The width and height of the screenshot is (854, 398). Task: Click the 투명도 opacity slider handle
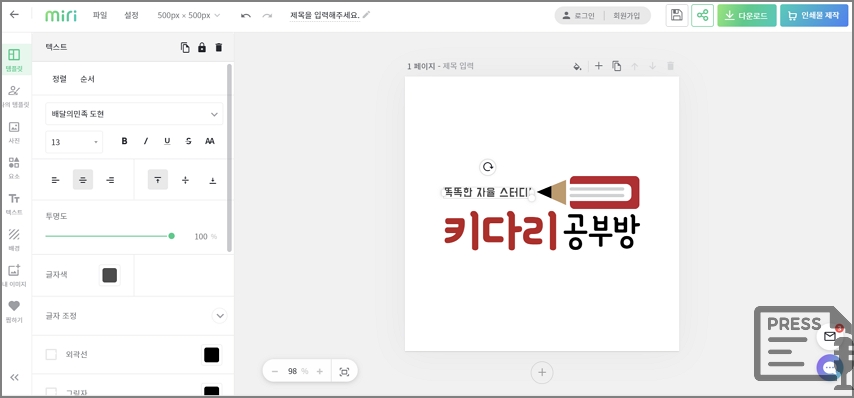[x=172, y=236]
